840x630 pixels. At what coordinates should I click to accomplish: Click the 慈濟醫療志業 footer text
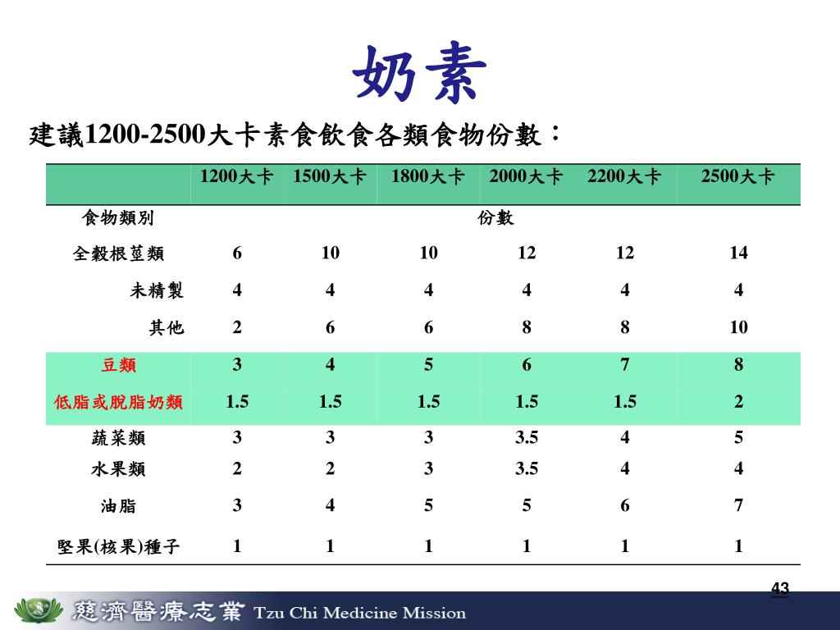[158, 611]
